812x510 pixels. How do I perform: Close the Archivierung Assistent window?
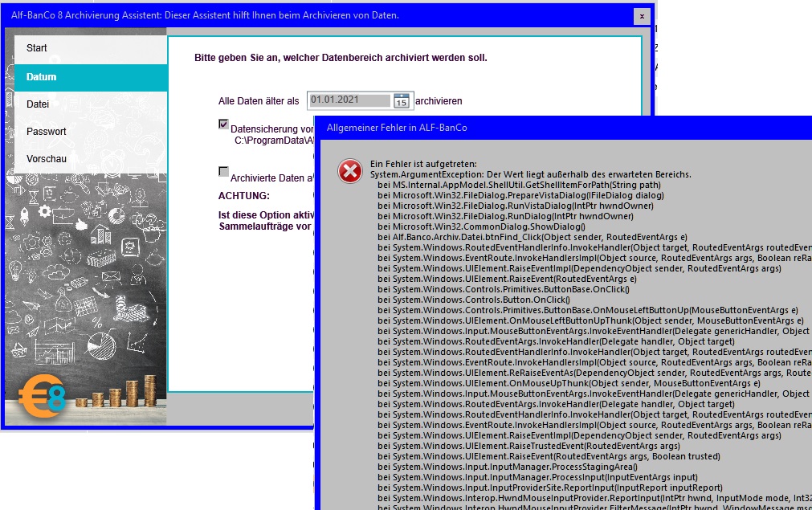pyautogui.click(x=642, y=16)
